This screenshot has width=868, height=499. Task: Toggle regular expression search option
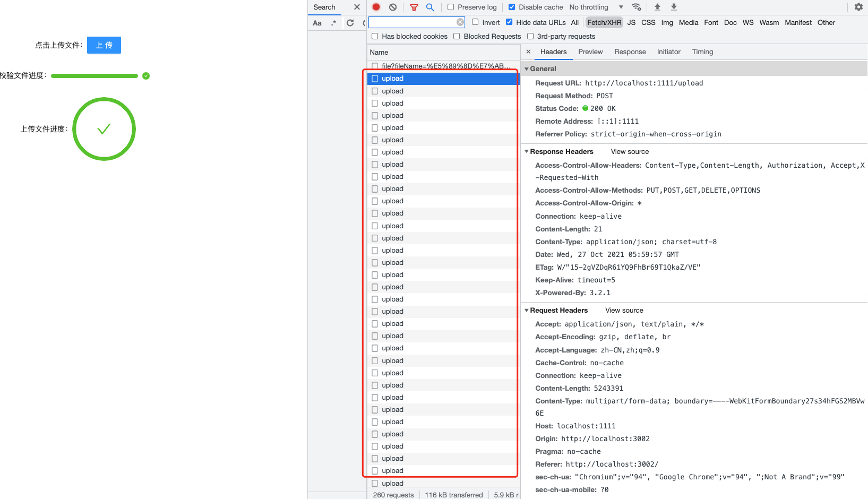click(333, 23)
